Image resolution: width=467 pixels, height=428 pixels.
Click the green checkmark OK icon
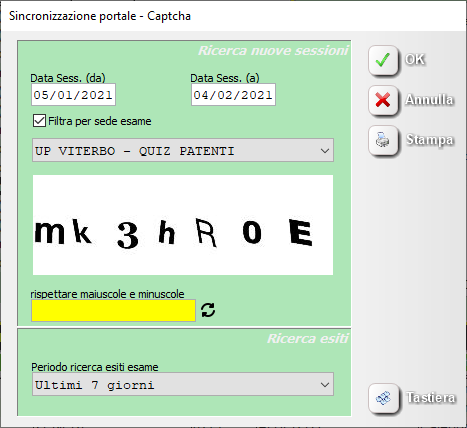pos(383,60)
